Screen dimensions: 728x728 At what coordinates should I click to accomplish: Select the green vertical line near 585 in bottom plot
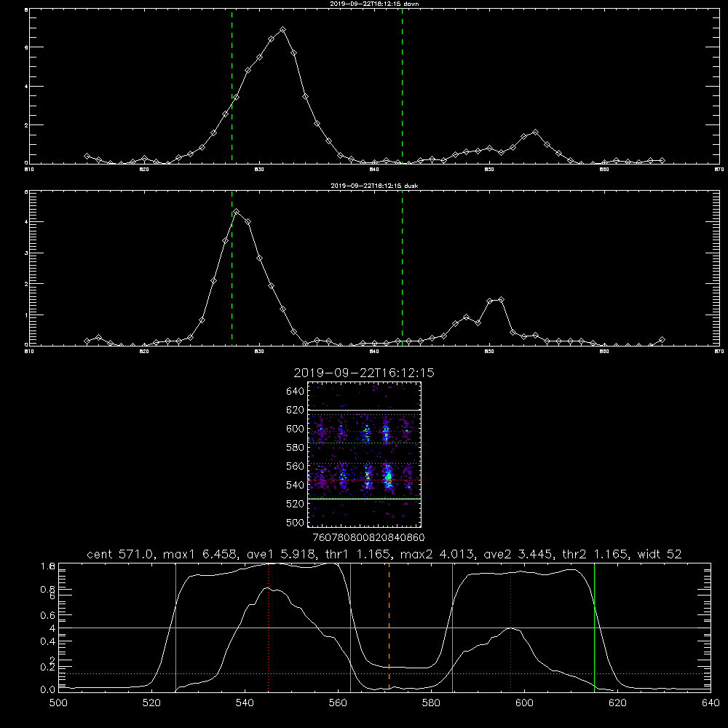click(x=453, y=627)
